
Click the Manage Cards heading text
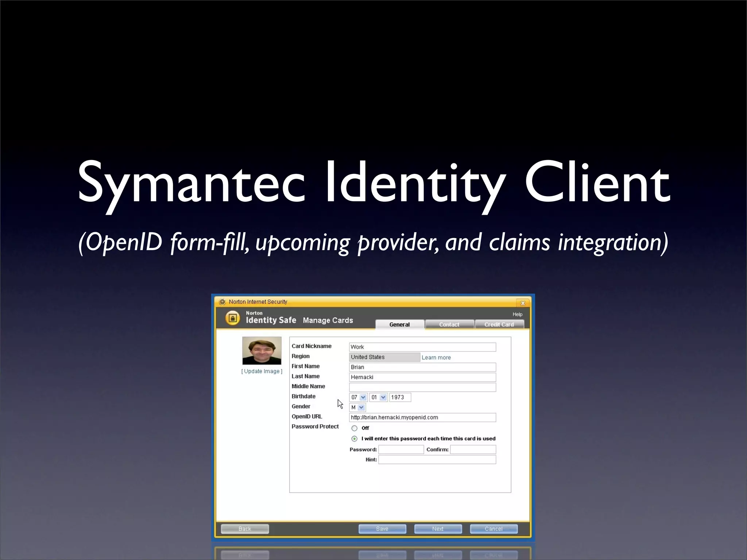(x=328, y=320)
